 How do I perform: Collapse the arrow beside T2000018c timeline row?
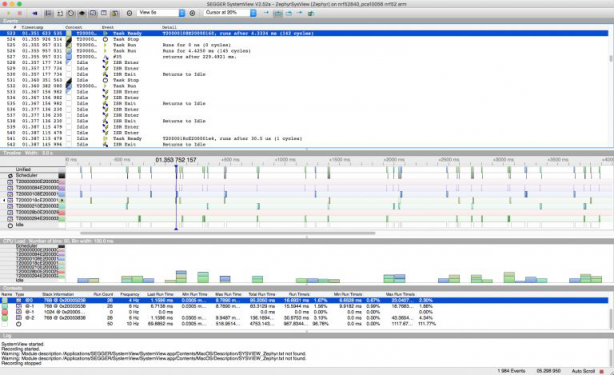tap(4, 200)
